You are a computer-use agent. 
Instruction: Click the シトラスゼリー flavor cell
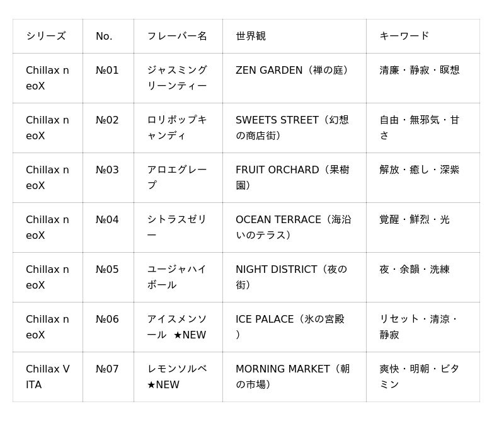pos(177,228)
